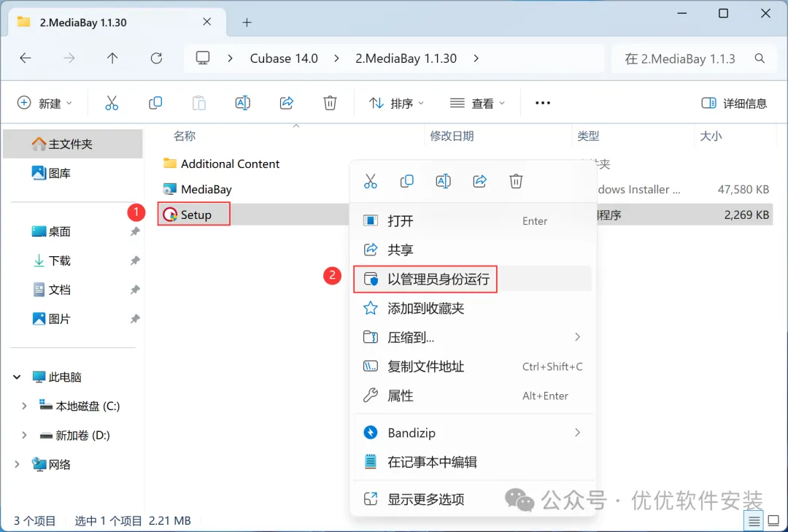Click the Cut icon in the toolbar

coord(112,103)
